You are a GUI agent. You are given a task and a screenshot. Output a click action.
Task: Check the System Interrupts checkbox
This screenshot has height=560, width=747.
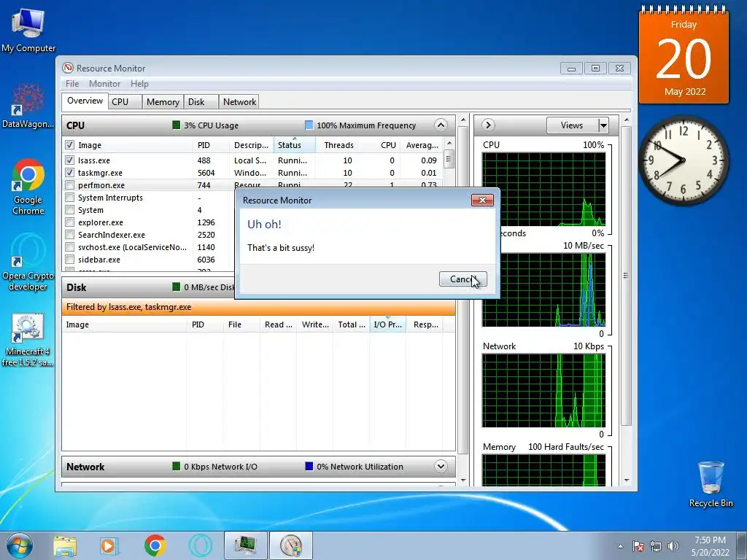[x=69, y=198]
